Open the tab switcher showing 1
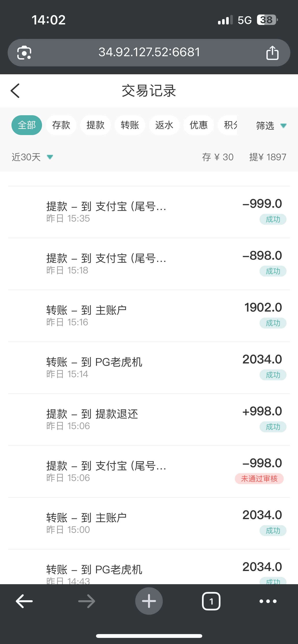Viewport: 298px width, 644px height. 211,601
